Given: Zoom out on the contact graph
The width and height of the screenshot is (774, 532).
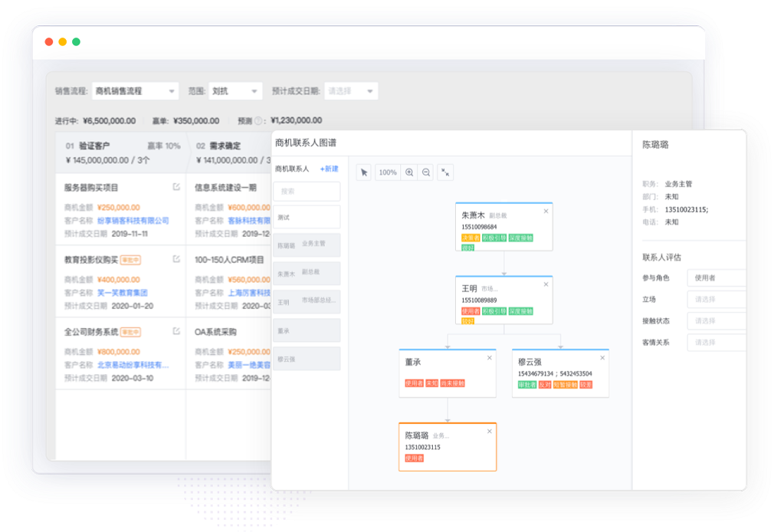Looking at the screenshot, I should click(x=426, y=172).
